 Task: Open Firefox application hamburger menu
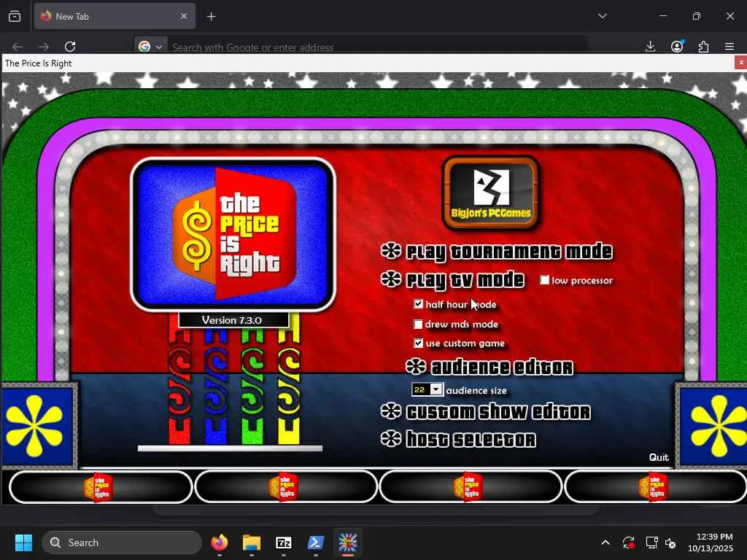point(729,47)
